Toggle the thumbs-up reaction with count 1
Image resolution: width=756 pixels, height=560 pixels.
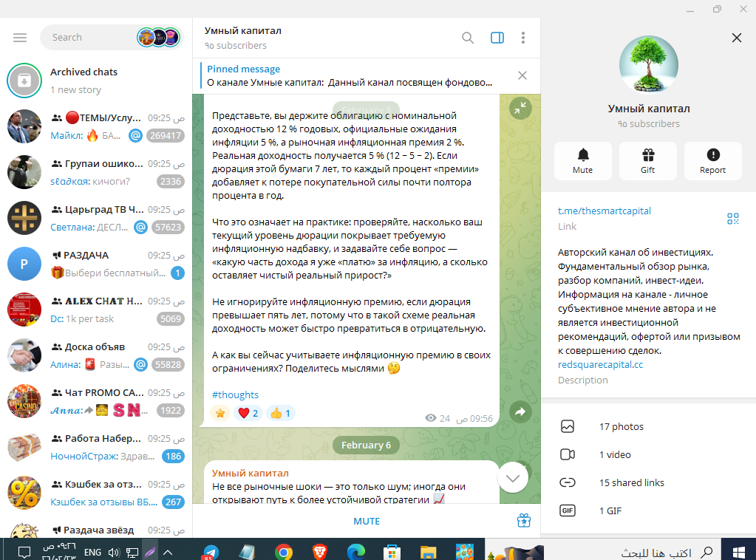pyautogui.click(x=280, y=413)
